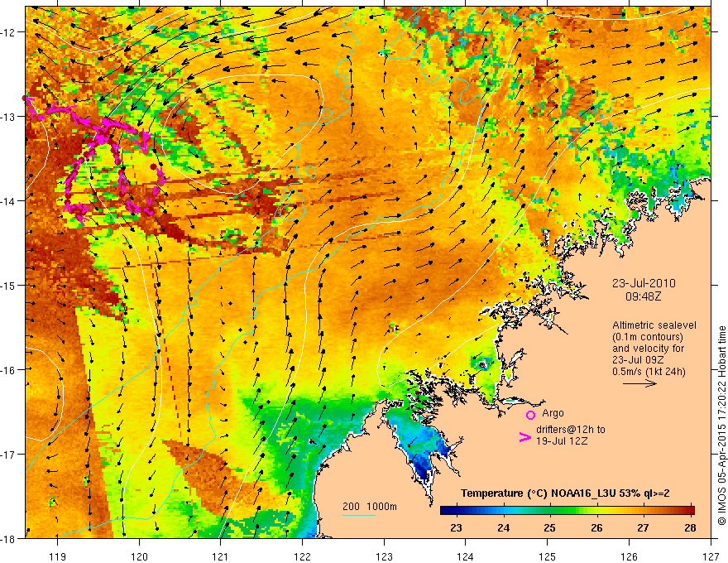Click longitude axis label 119

[x=58, y=556]
